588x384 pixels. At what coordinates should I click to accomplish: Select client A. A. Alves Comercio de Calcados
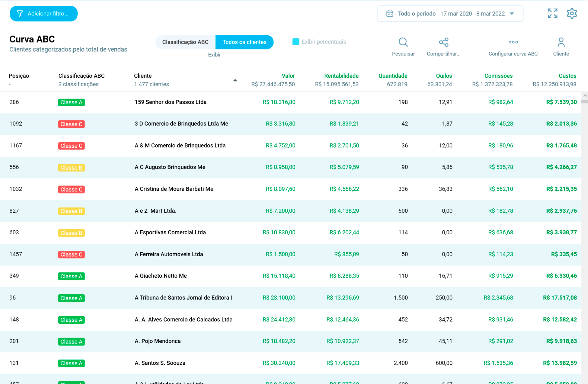(183, 319)
